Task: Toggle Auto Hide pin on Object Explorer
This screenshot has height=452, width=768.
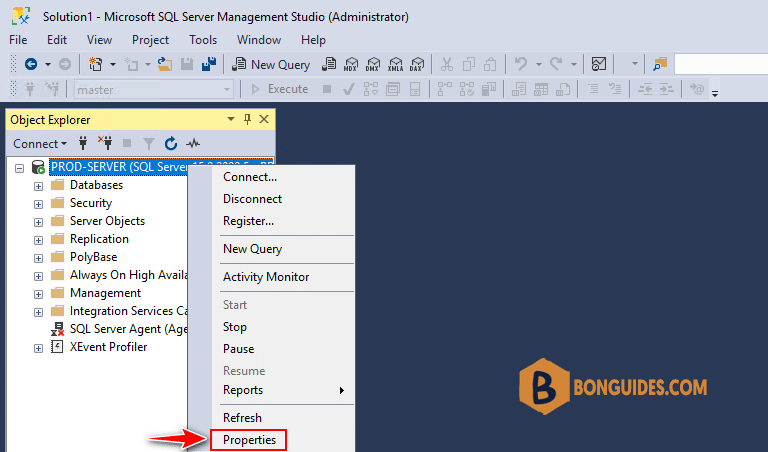Action: coord(247,119)
